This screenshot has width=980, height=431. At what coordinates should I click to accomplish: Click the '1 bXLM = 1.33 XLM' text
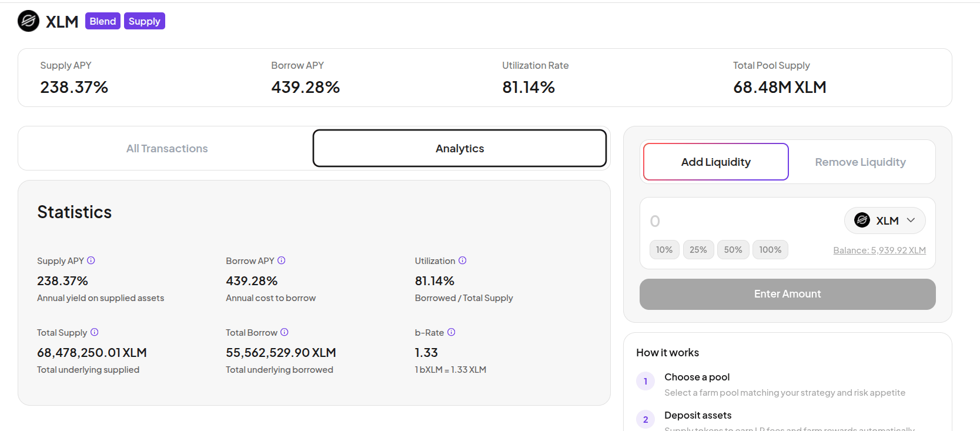click(x=450, y=370)
